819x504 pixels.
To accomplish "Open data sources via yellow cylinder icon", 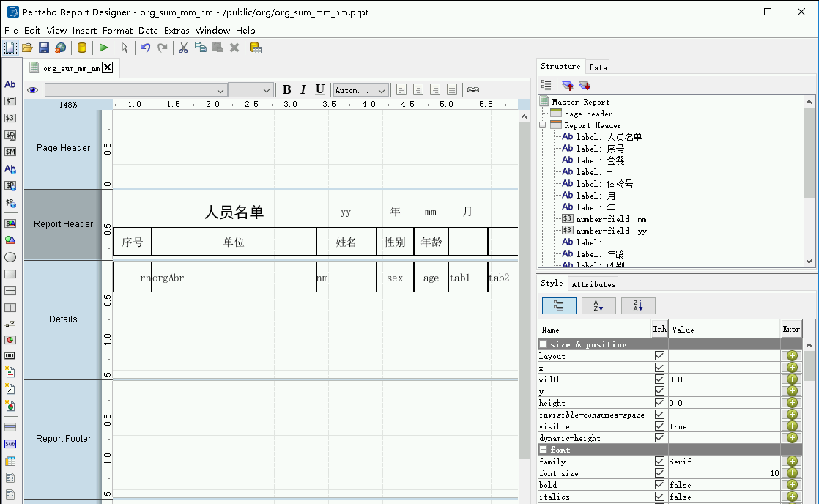I will 82,48.
